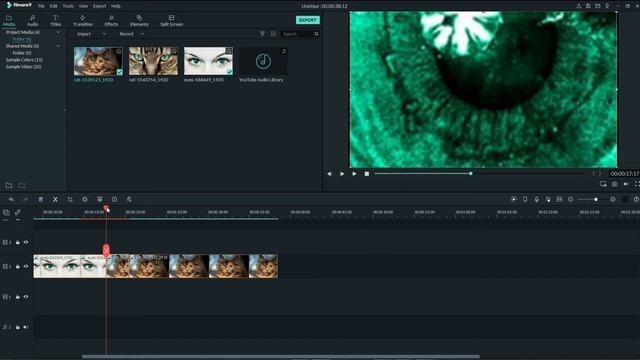The height and width of the screenshot is (360, 640).
Task: Collapse the Shared Media tree arrow
Action: point(58,46)
